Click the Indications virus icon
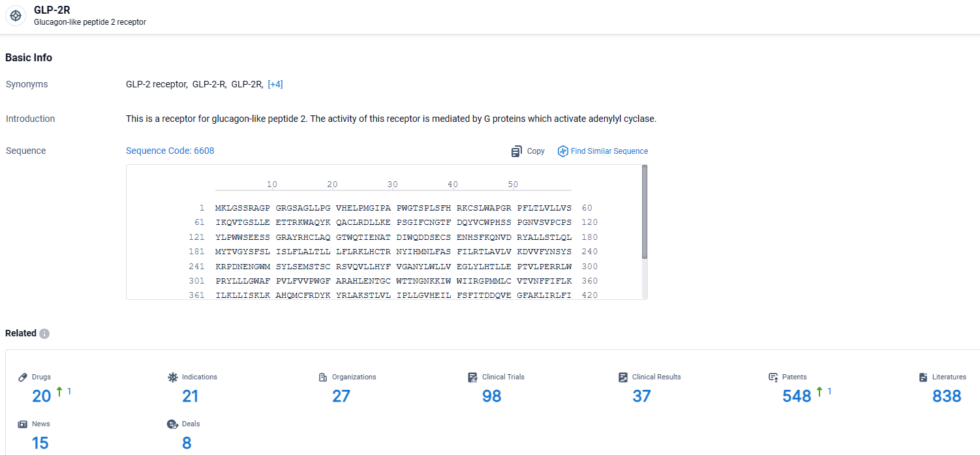This screenshot has width=980, height=455. (173, 377)
